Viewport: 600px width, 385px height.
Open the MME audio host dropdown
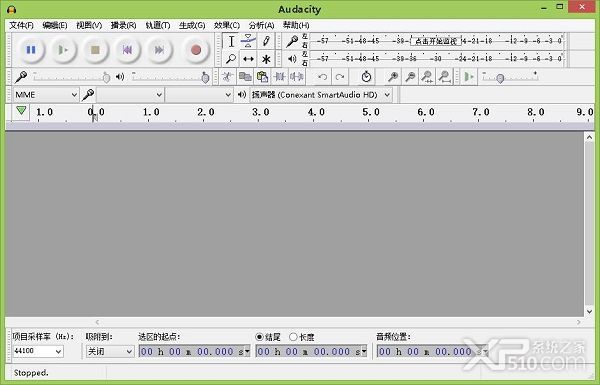[46, 95]
